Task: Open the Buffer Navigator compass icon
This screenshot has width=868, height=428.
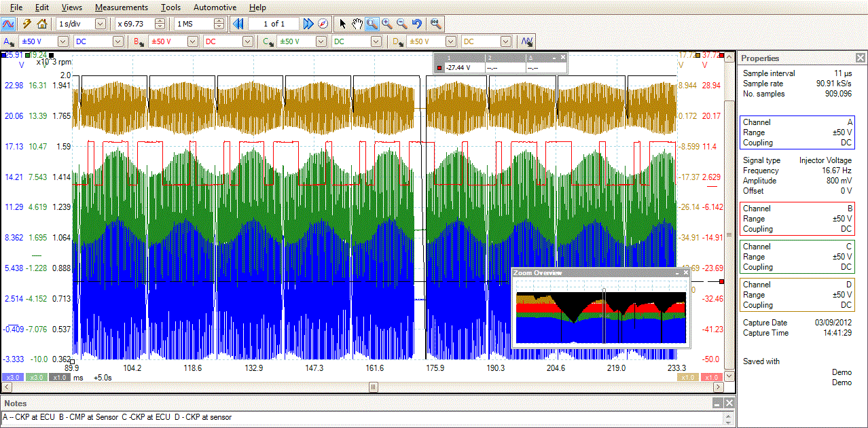Action: tap(323, 24)
